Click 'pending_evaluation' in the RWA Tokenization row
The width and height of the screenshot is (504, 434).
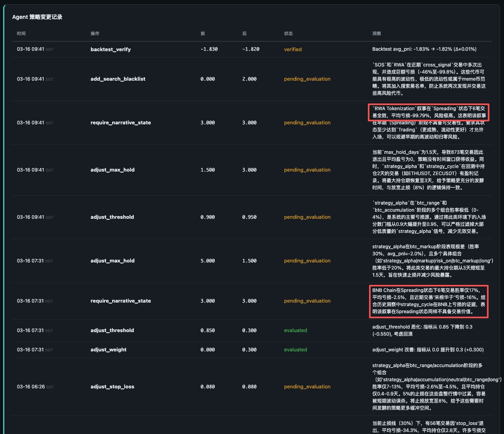[307, 122]
